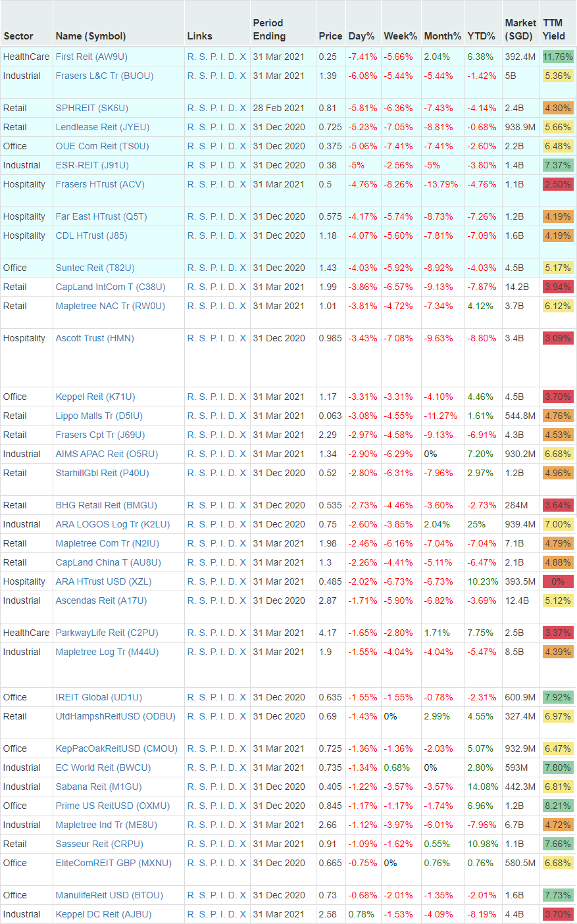Sort by the Period Ending column header
The width and height of the screenshot is (577, 924).
pyautogui.click(x=270, y=30)
